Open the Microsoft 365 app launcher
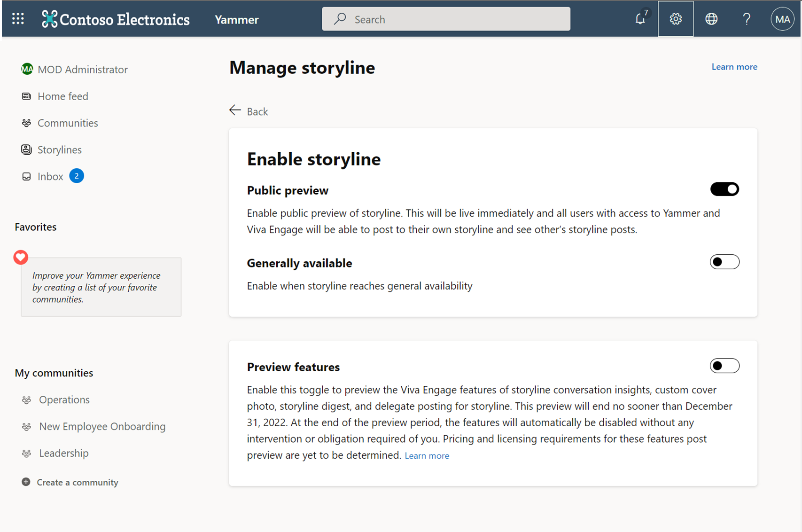The image size is (802, 532). pyautogui.click(x=18, y=18)
